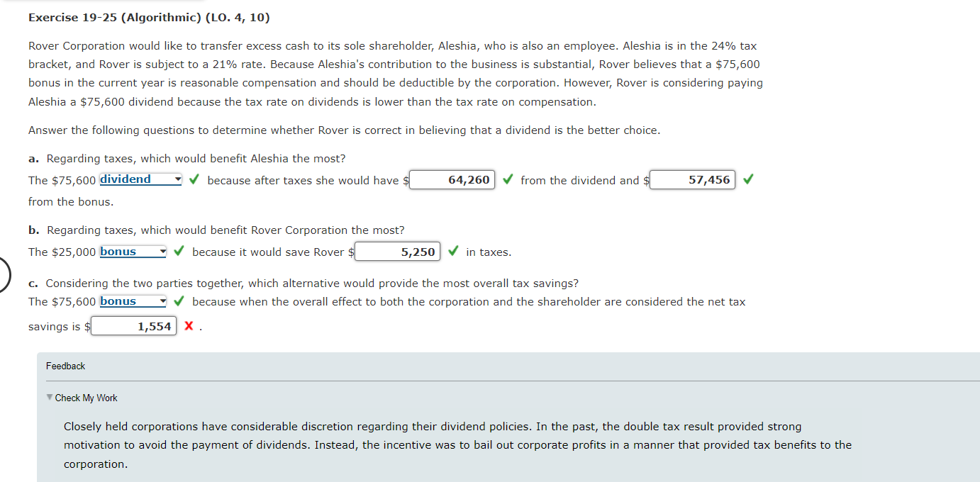Viewport: 980px width, 482px height.
Task: Click the 5,250 tax savings field
Action: tap(397, 252)
